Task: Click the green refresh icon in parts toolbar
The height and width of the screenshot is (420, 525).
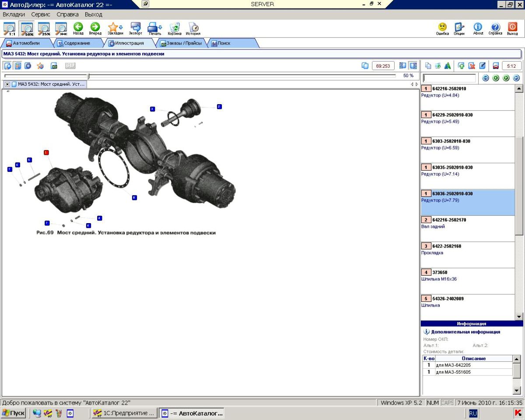Action: click(x=437, y=66)
